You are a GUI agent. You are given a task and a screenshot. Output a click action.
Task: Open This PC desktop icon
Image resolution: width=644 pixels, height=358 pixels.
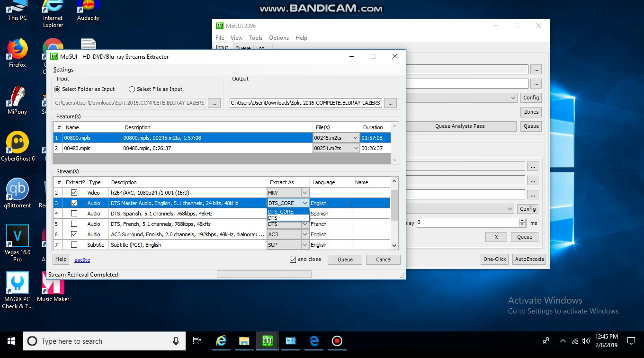pos(18,10)
